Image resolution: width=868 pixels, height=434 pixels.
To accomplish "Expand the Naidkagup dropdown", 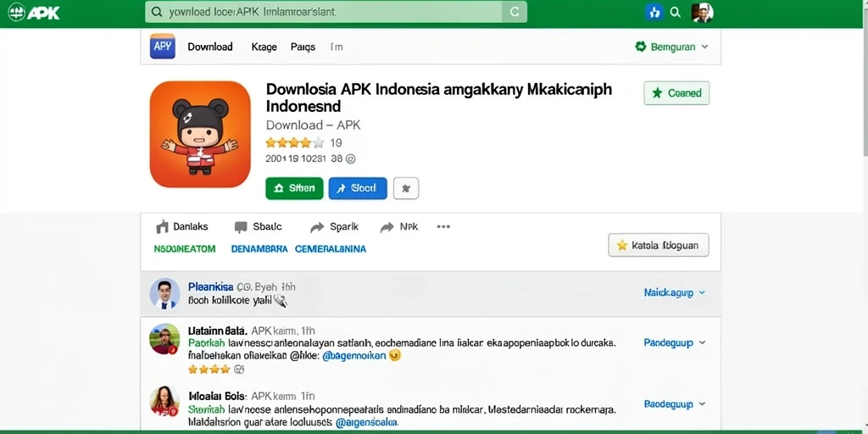I will 675,292.
